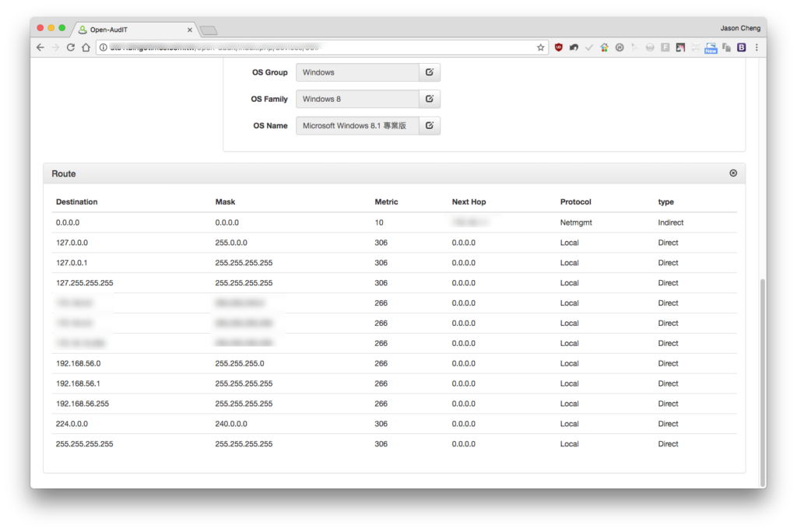Click the Destination column header
Image resolution: width=797 pixels, height=532 pixels.
77,201
